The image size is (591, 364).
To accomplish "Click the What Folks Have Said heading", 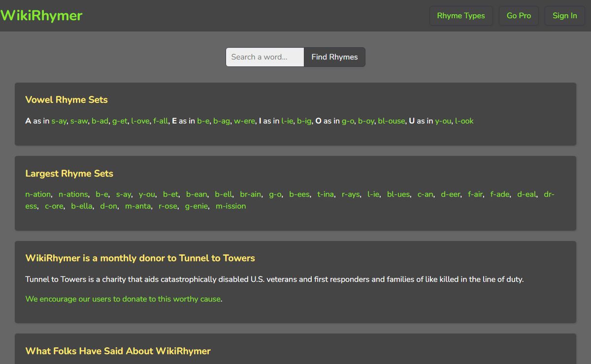I will tap(118, 351).
